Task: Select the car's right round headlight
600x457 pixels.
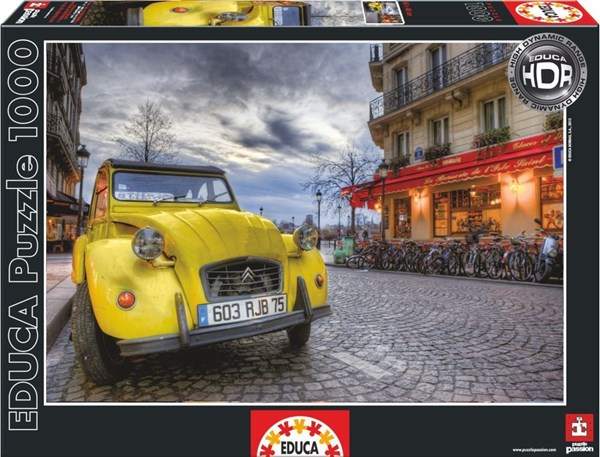Action: (x=305, y=237)
